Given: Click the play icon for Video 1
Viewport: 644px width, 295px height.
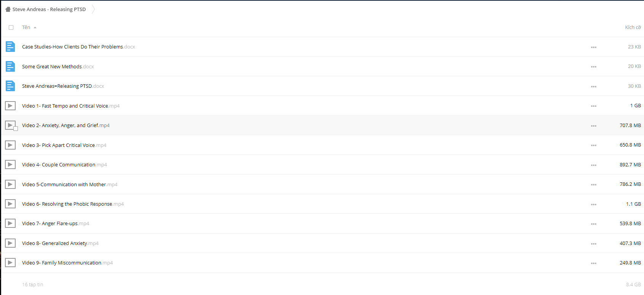Looking at the screenshot, I should [10, 106].
